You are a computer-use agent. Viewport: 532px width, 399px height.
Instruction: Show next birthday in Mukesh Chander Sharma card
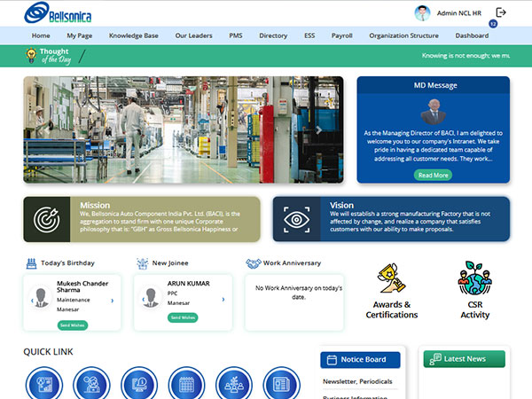point(113,301)
